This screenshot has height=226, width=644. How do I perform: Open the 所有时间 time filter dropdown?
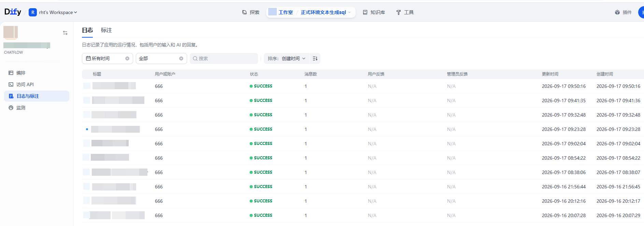pos(108,58)
